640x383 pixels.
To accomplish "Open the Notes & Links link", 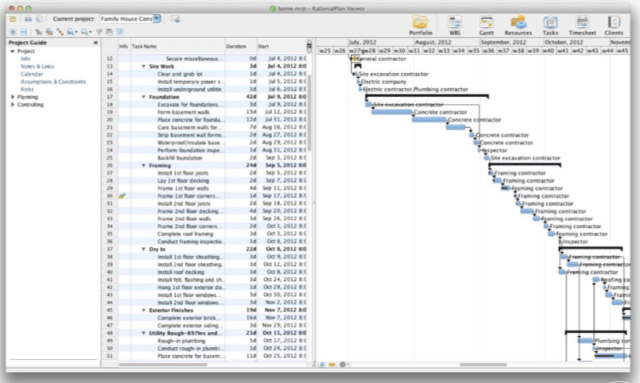I will 37,66.
